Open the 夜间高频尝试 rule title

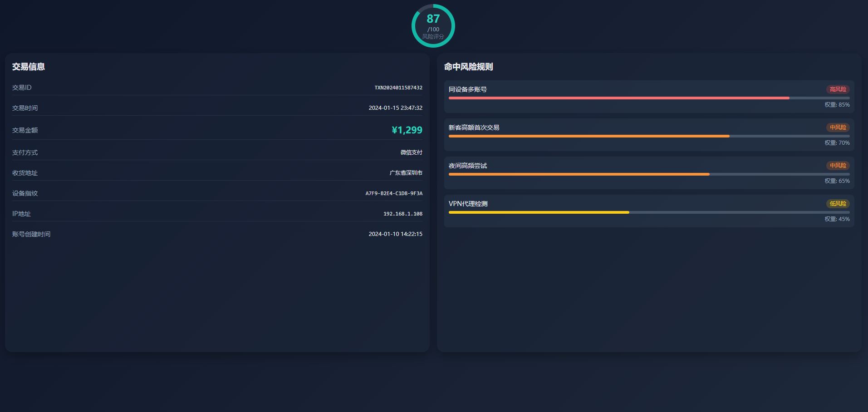[467, 166]
